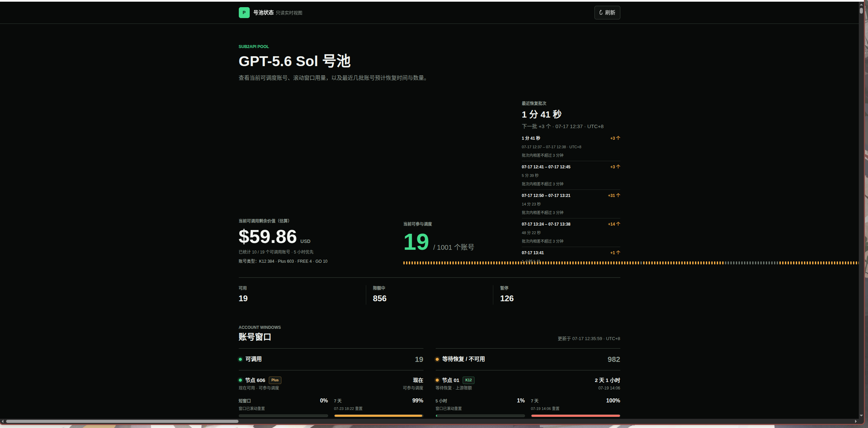Click the 只读实时视图 header label

289,13
